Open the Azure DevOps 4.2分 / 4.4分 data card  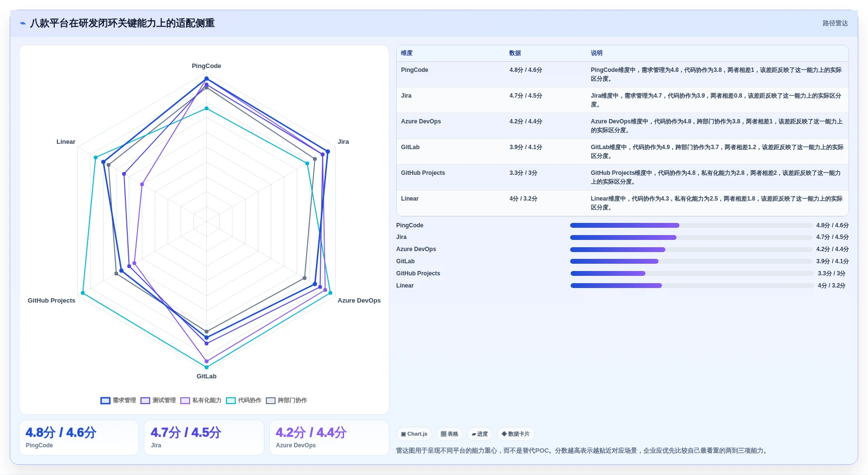point(329,438)
